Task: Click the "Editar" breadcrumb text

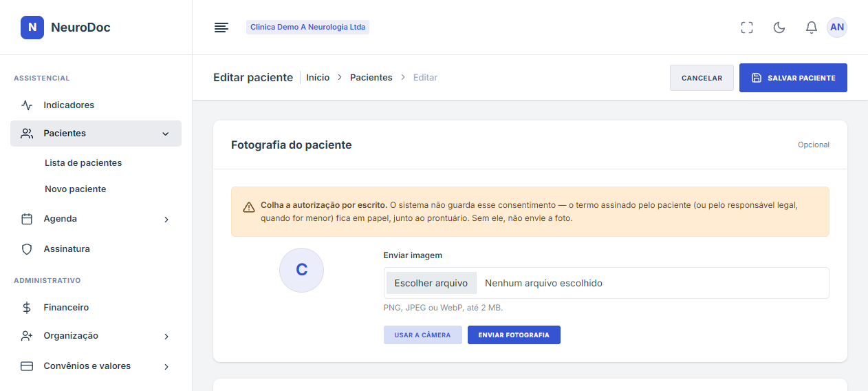Action: pyautogui.click(x=425, y=78)
